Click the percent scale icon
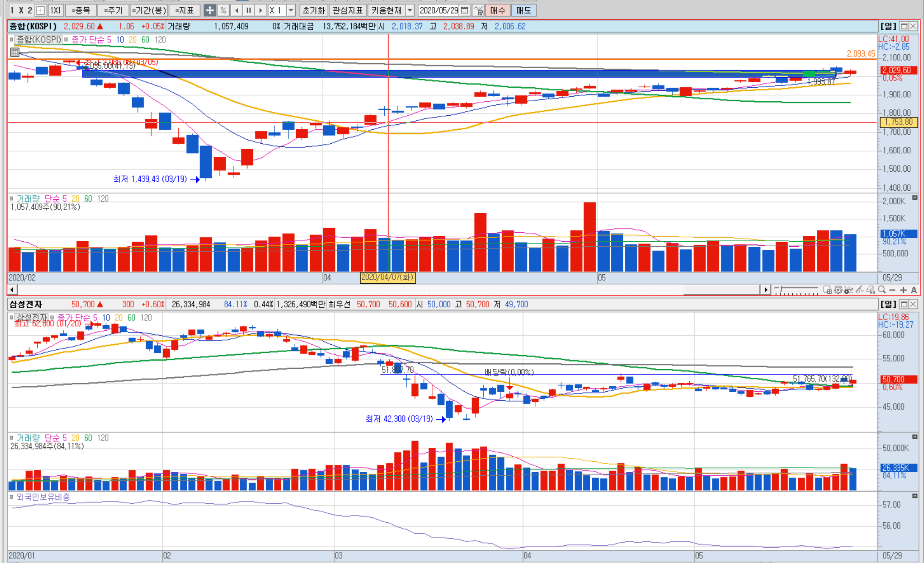Image resolution: width=924 pixels, height=563 pixels. coord(223,10)
